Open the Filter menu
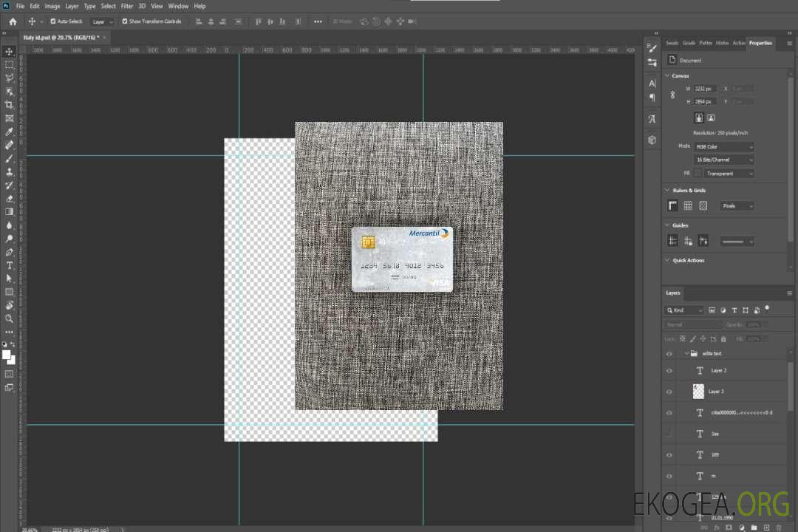798x532 pixels. [x=127, y=6]
